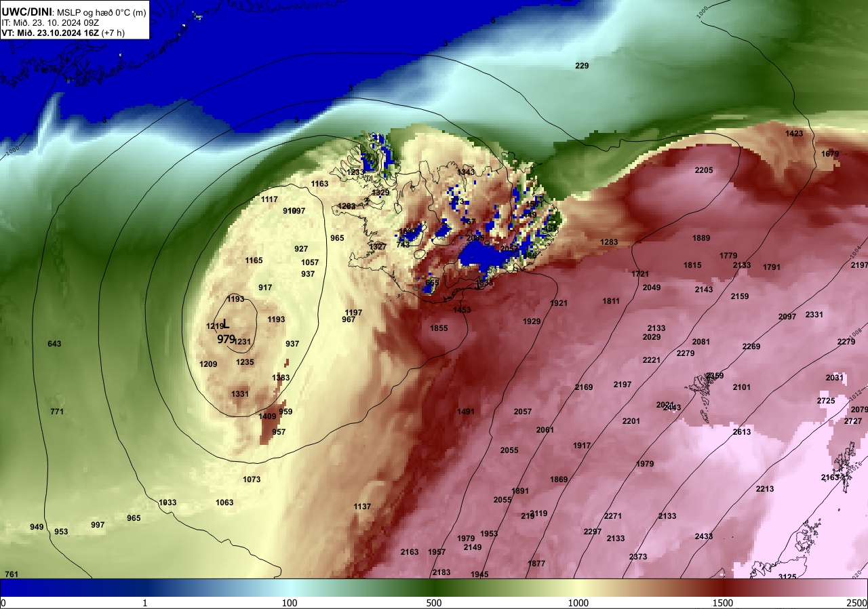Click the 100 label on the color scale
The width and height of the screenshot is (868, 609).
(x=290, y=604)
